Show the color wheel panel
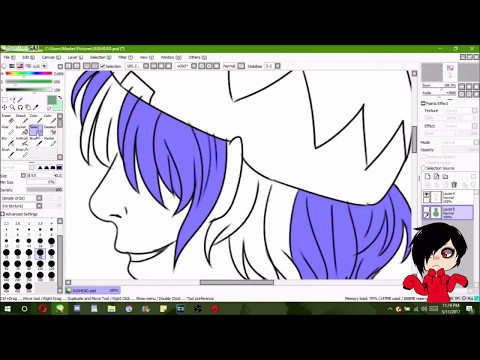 (4, 66)
